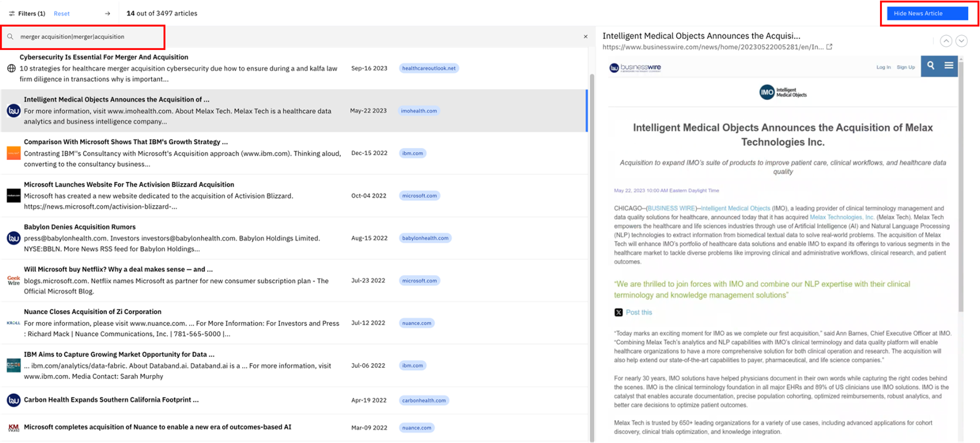Image resolution: width=980 pixels, height=443 pixels.
Task: Open Carbon Health Expands Southern California article
Action: pos(111,400)
